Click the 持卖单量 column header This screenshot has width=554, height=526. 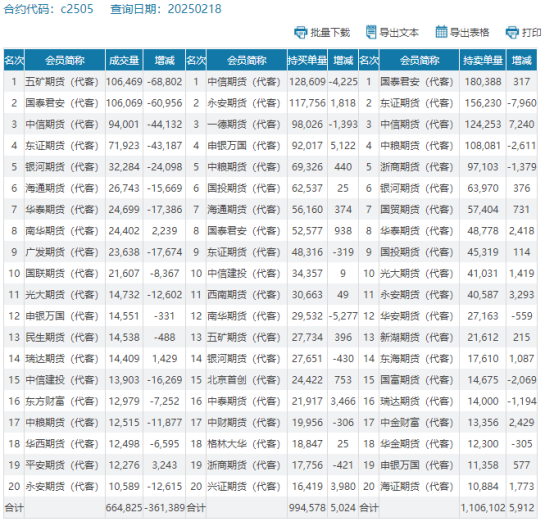click(x=483, y=60)
